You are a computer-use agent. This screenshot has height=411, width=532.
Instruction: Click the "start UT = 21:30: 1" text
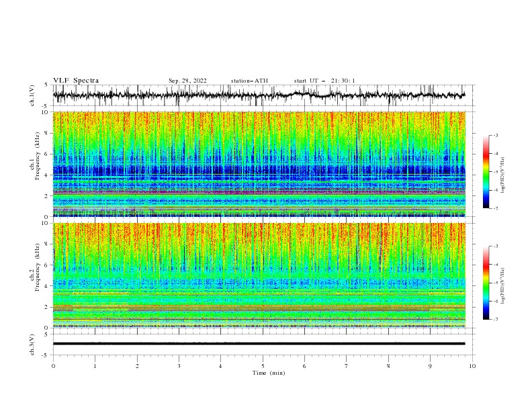click(324, 81)
